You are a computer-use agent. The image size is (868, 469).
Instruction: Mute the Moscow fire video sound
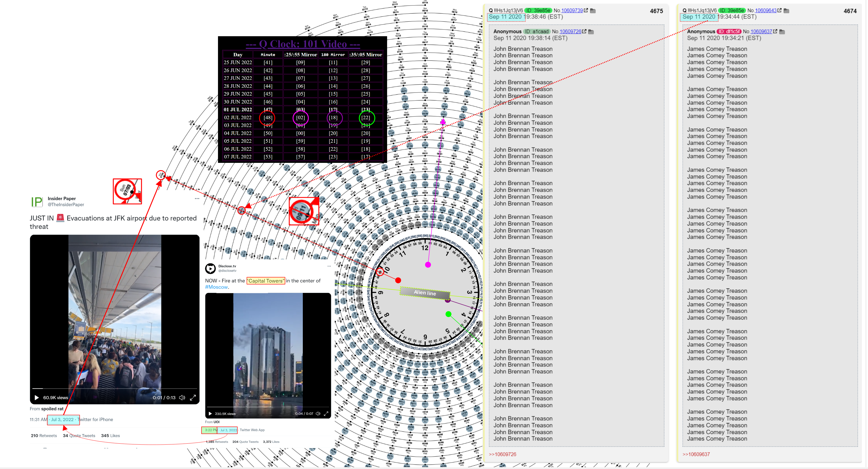(318, 414)
